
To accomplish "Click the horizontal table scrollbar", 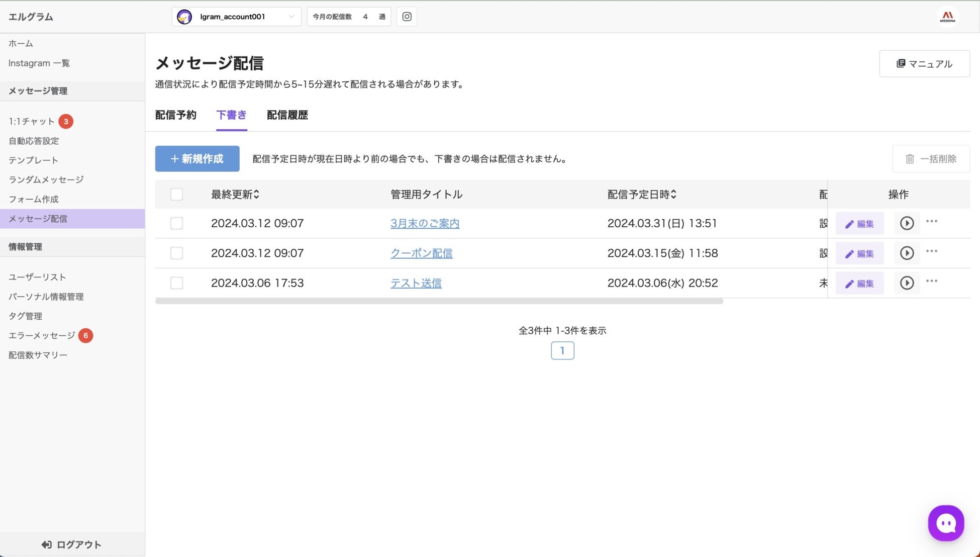I will click(x=439, y=301).
